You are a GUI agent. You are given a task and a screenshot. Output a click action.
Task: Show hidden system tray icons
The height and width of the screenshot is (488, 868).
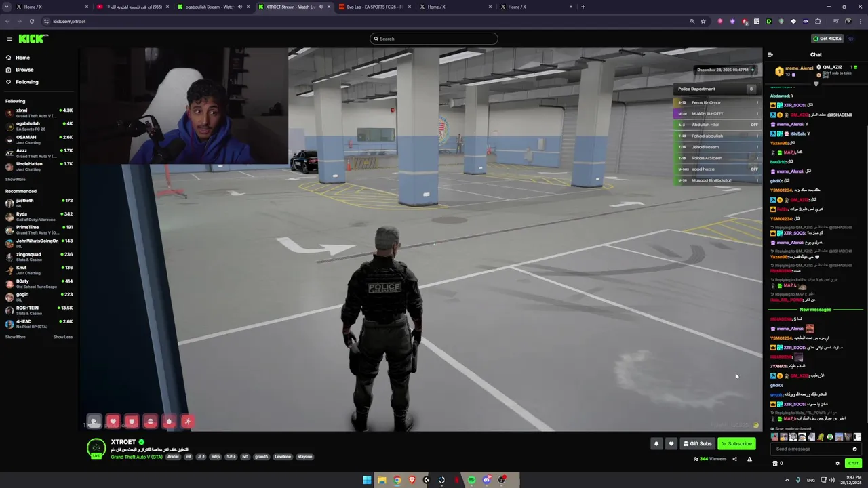[x=787, y=480]
